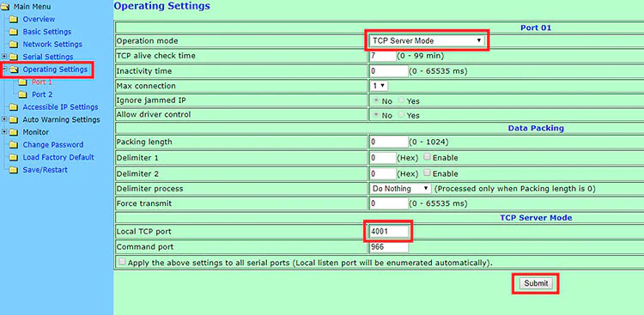Click the folder icon beside Monitor

(14, 132)
